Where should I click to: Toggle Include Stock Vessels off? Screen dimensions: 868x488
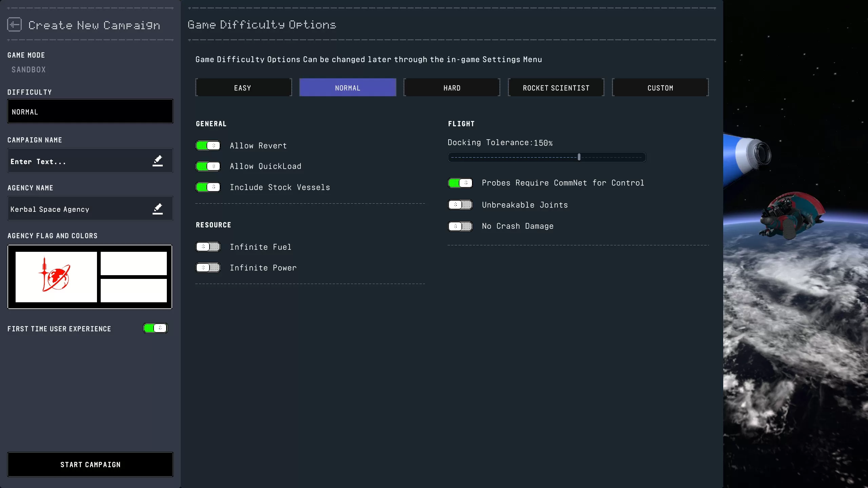point(208,187)
